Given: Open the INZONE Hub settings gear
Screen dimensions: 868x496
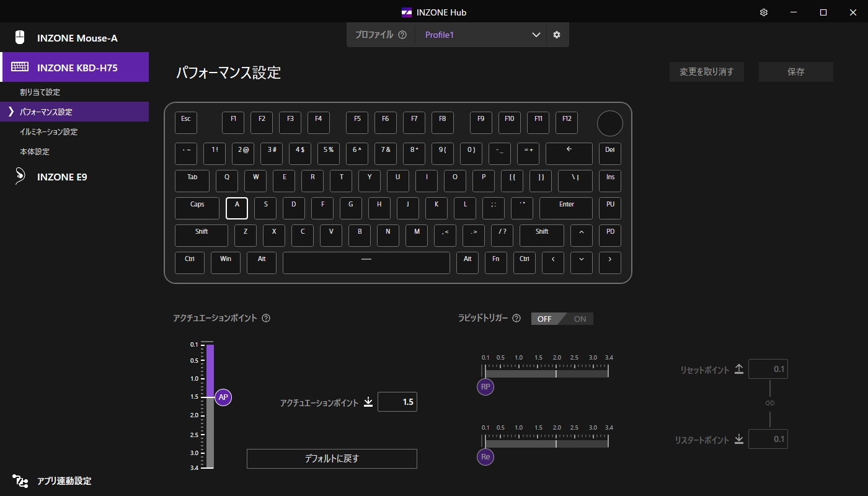Looking at the screenshot, I should pyautogui.click(x=764, y=12).
